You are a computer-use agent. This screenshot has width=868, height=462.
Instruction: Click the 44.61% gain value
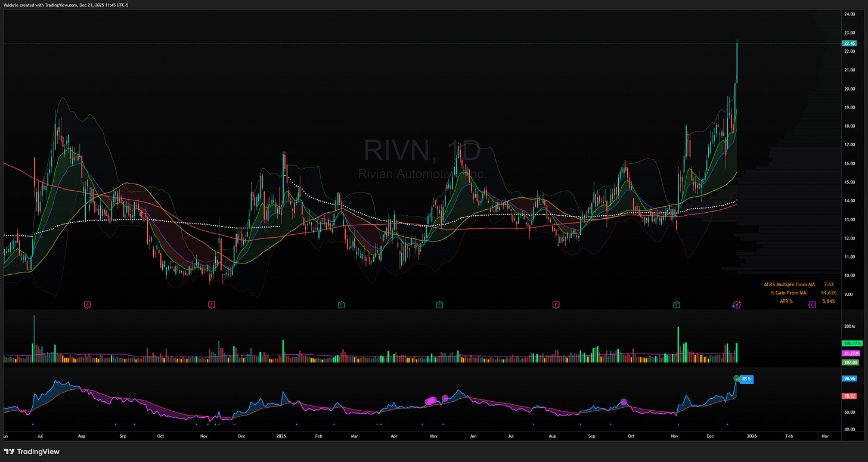click(x=829, y=293)
